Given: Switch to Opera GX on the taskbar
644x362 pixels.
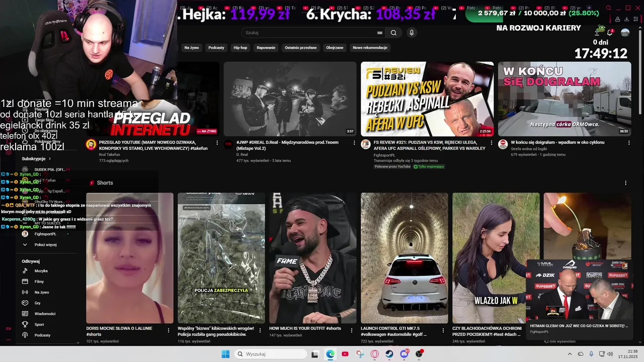Looking at the screenshot, I should click(x=375, y=354).
